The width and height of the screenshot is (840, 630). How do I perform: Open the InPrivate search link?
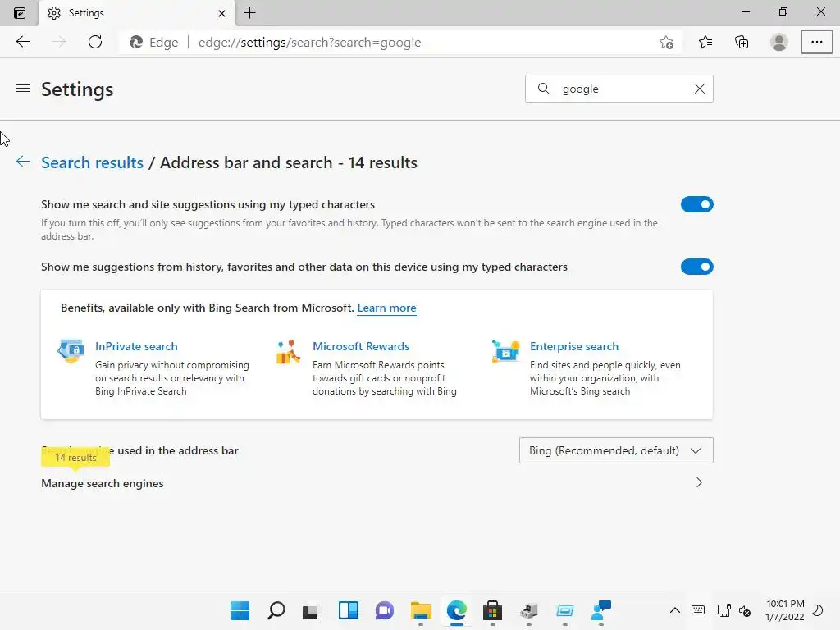coord(136,347)
